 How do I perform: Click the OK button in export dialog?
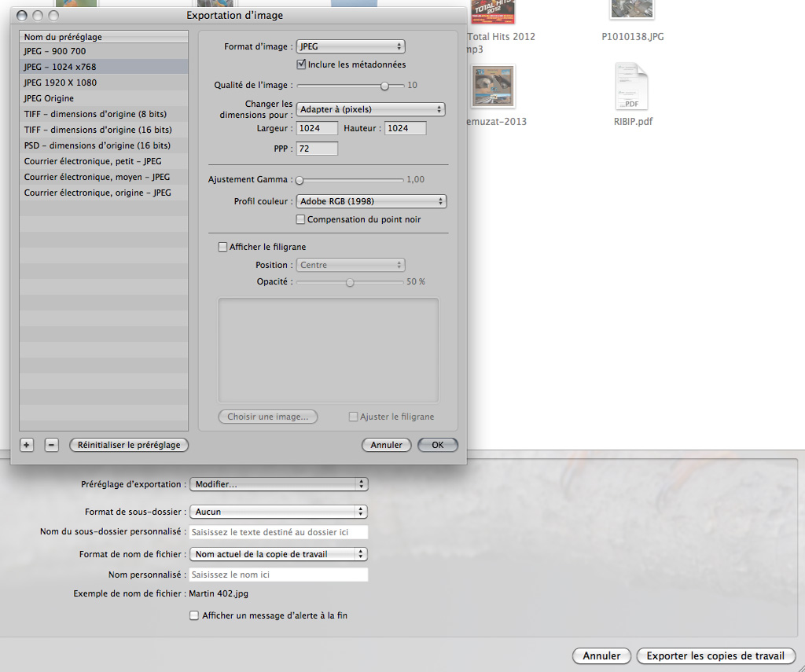[x=438, y=445]
